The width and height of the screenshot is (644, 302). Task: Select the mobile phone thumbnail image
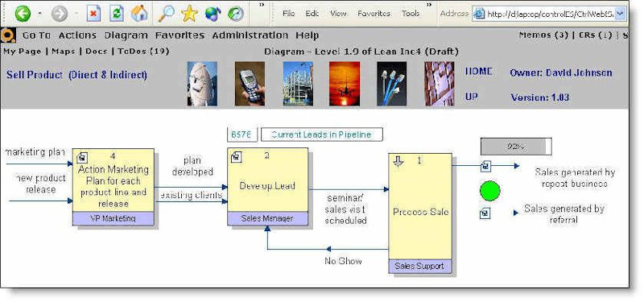[x=250, y=84]
